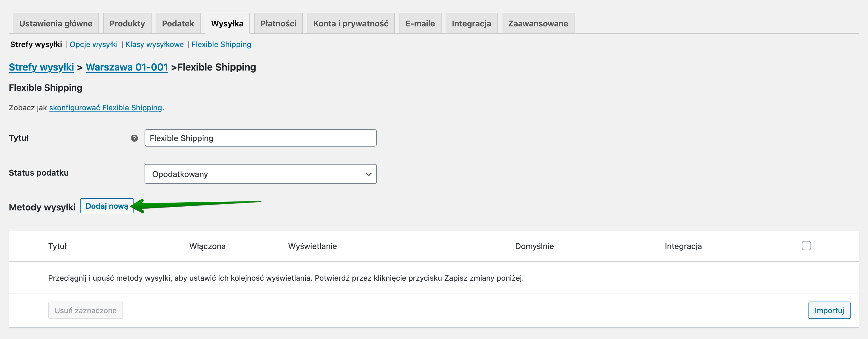Open the Zaawansowane tab
Image resolution: width=868 pixels, height=339 pixels.
538,24
